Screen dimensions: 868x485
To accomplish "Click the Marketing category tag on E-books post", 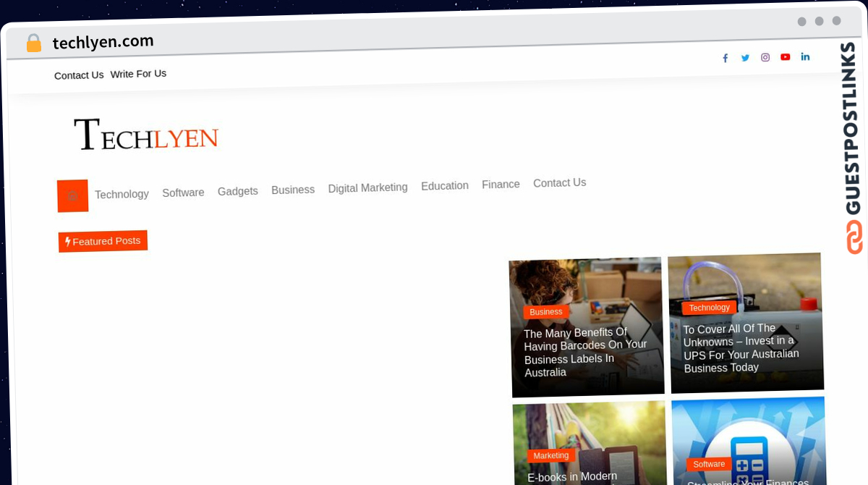I will pyautogui.click(x=551, y=456).
